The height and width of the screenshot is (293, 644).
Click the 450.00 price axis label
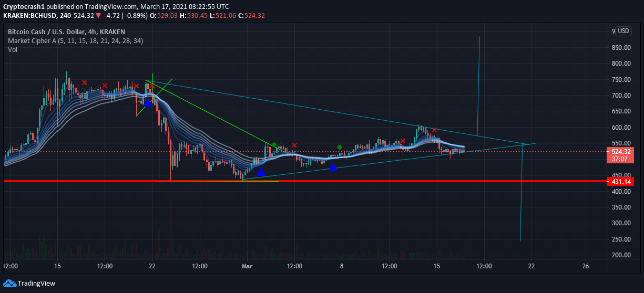point(621,175)
